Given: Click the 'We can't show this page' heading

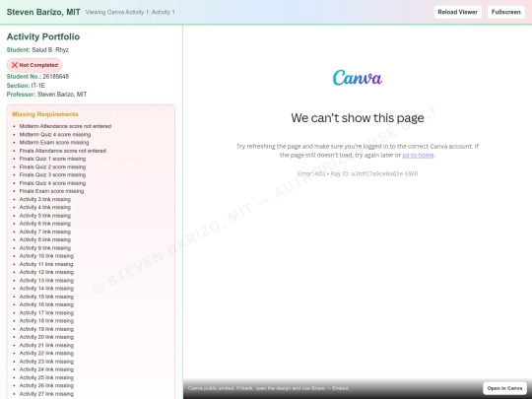Looking at the screenshot, I should tap(358, 118).
